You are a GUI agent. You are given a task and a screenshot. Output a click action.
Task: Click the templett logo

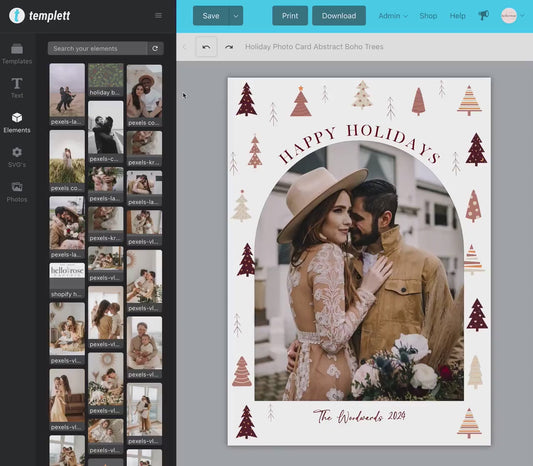(x=40, y=16)
